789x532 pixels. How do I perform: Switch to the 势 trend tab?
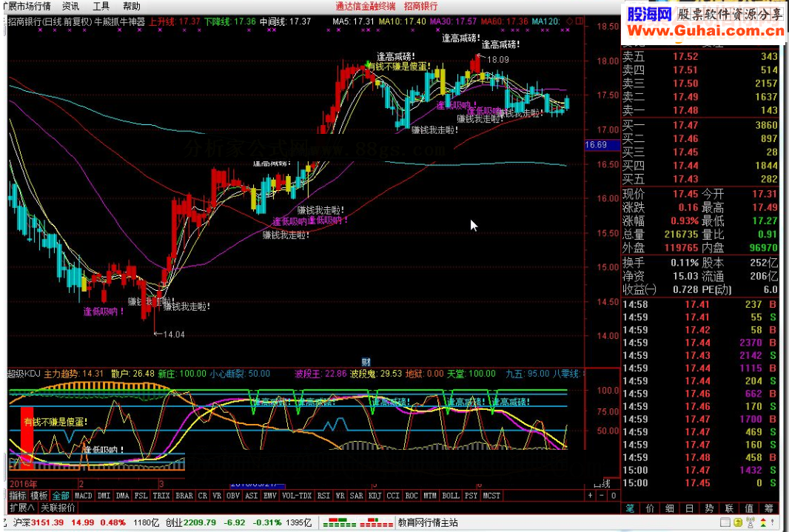click(710, 508)
